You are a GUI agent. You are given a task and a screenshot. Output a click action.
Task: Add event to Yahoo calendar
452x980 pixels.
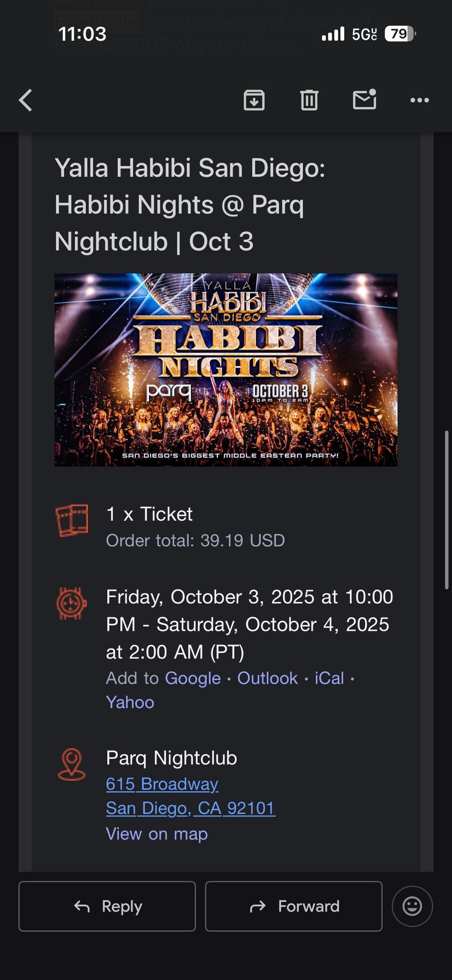[130, 702]
